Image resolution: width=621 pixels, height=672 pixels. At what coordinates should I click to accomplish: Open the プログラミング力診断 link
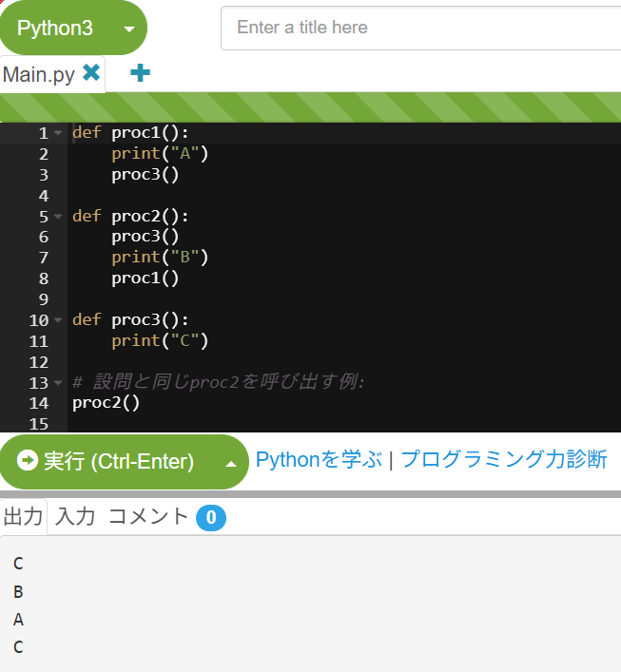(504, 459)
